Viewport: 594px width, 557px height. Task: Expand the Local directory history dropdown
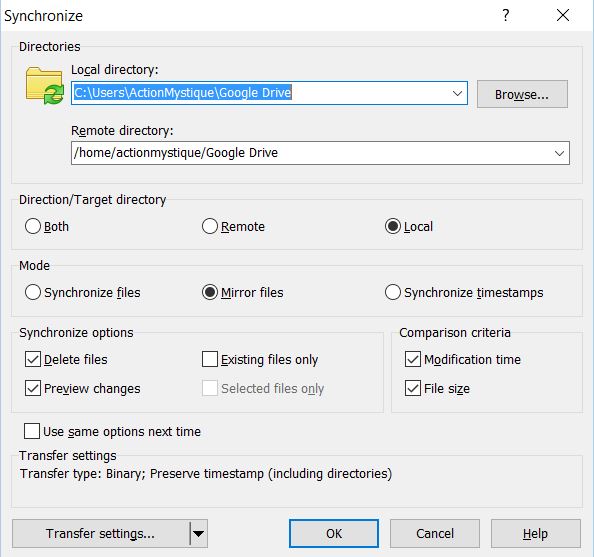(457, 93)
